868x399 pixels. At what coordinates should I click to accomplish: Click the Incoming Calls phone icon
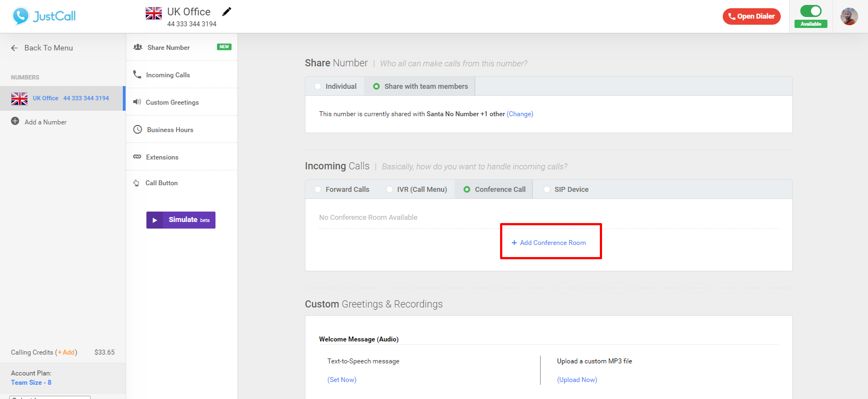(137, 74)
